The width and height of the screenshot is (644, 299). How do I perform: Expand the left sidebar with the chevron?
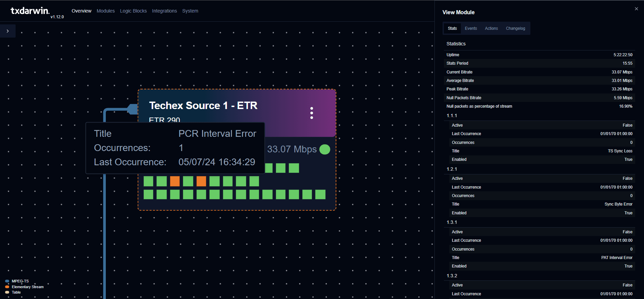[x=7, y=31]
